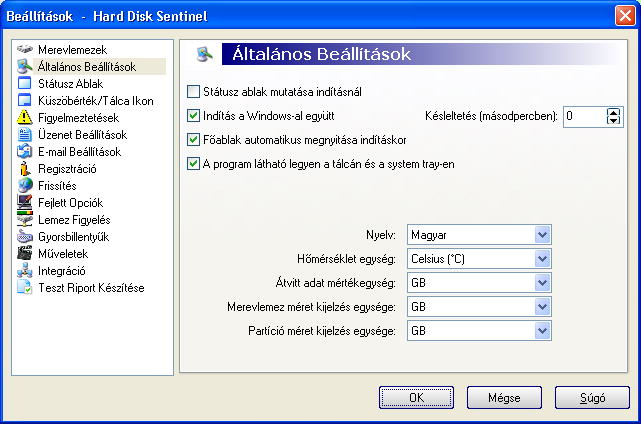Click the Műveletek clapperboard icon

click(25, 254)
